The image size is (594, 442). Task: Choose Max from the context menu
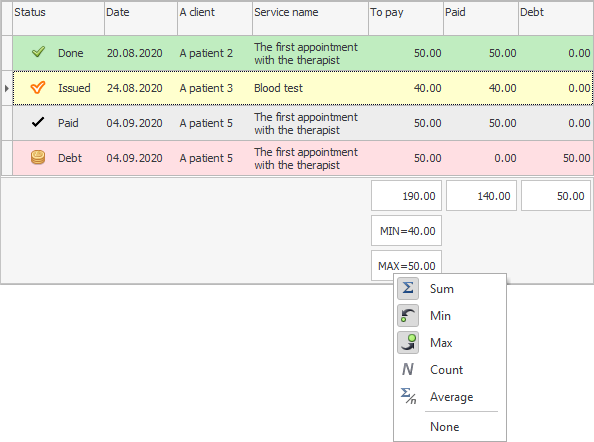tap(450, 343)
